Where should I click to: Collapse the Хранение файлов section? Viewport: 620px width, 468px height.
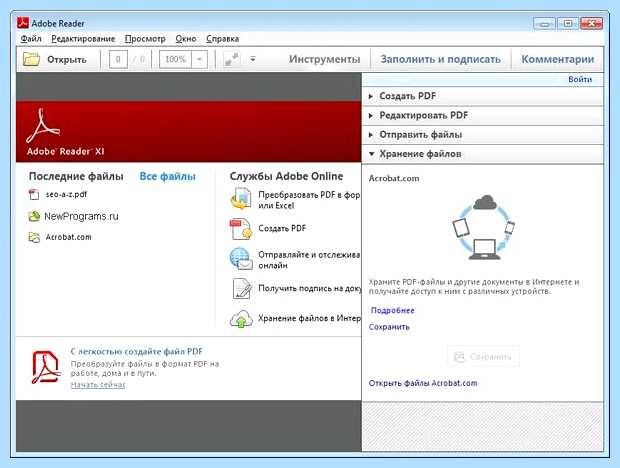point(483,154)
